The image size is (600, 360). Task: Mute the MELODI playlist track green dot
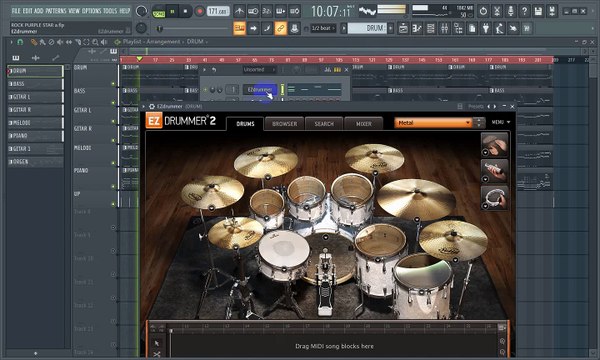point(113,163)
